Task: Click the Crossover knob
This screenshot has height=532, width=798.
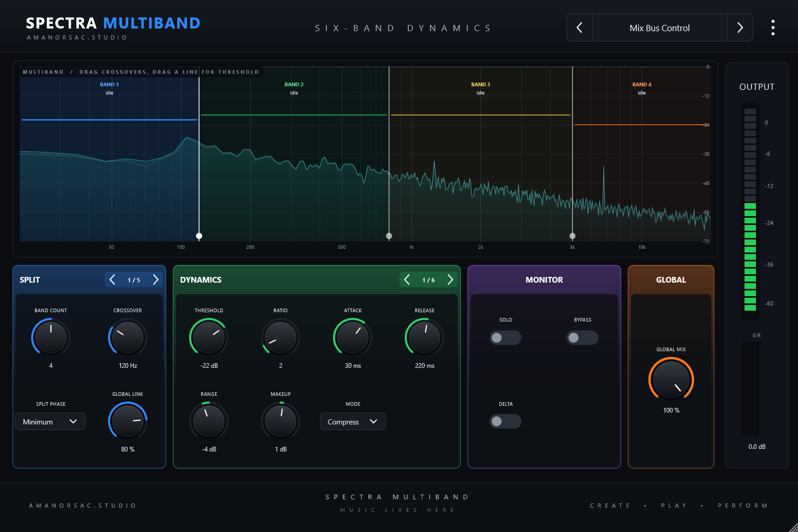Action: 128,337
